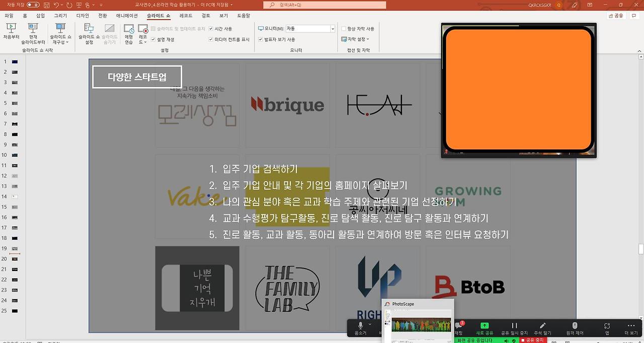Switch to the review (검토) tab
Viewport: 644px width, 343px height.
click(x=206, y=16)
